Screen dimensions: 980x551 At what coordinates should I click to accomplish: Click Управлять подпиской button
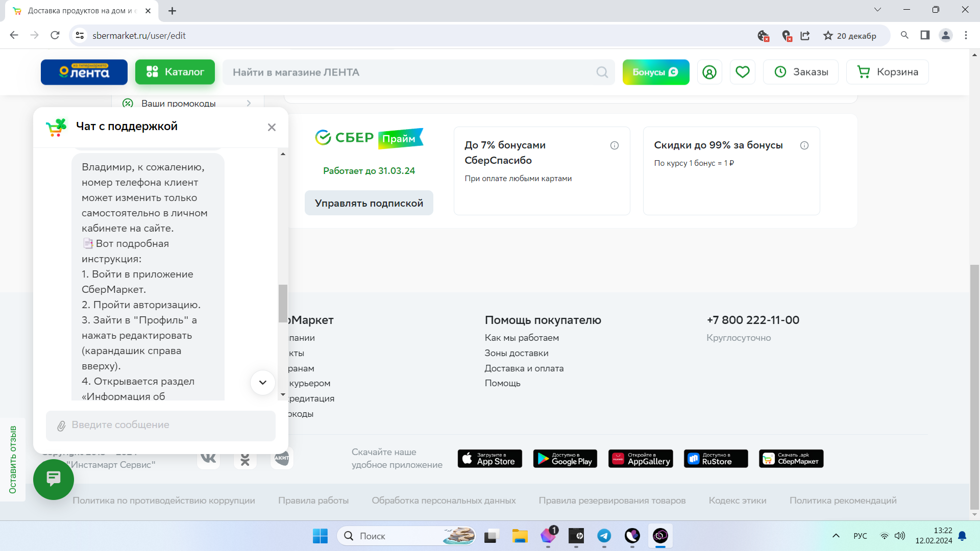click(369, 203)
